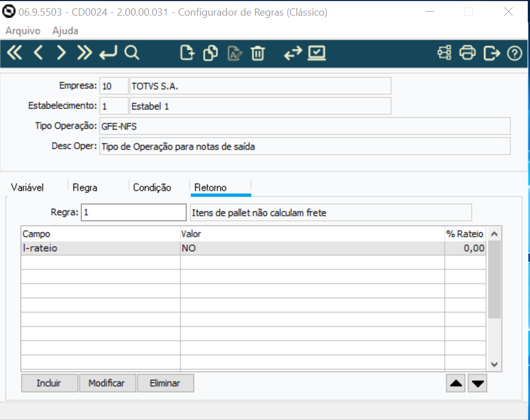Exit program with the door-arrow icon
The height and width of the screenshot is (420, 530).
point(491,53)
